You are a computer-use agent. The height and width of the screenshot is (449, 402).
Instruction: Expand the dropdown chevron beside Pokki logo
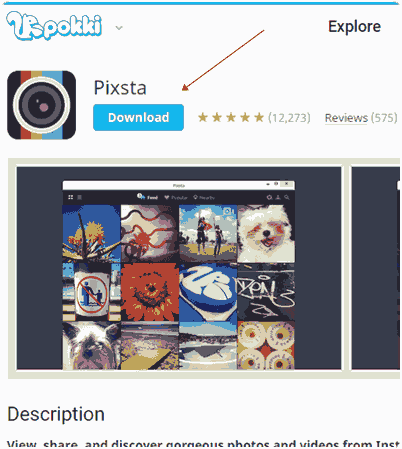click(119, 28)
